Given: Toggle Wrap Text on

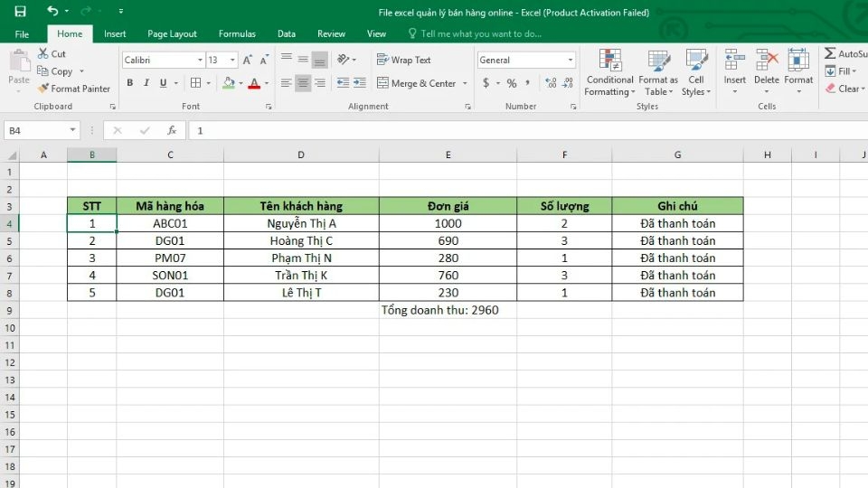Looking at the screenshot, I should (403, 61).
